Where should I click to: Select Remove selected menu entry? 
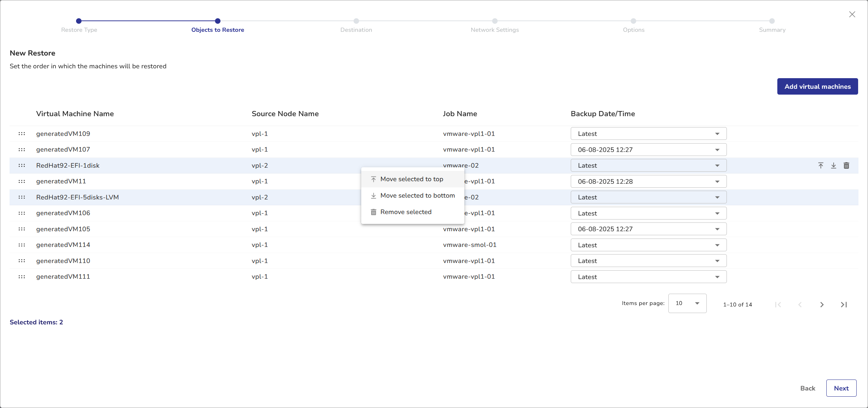pos(405,212)
